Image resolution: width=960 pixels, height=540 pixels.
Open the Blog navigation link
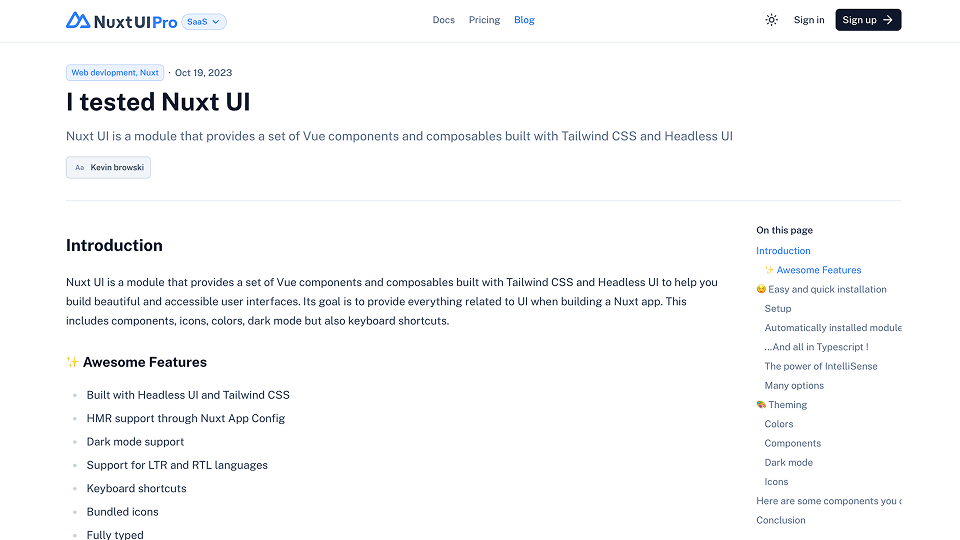click(x=524, y=20)
